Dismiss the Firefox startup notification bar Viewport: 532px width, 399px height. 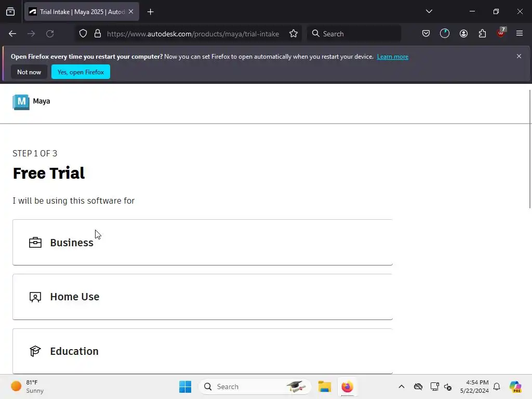coord(519,56)
